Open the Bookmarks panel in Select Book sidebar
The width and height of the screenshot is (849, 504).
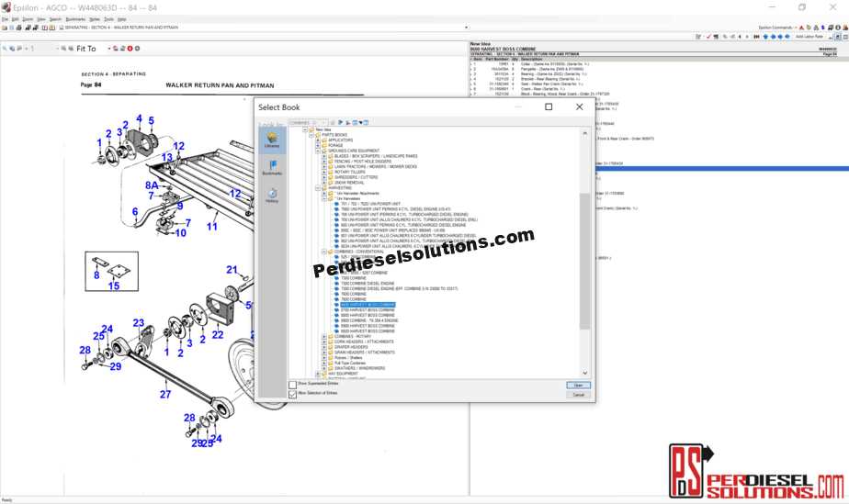click(272, 166)
